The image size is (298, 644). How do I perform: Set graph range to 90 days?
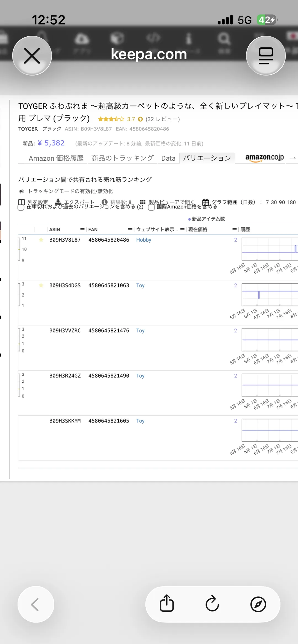(x=282, y=202)
